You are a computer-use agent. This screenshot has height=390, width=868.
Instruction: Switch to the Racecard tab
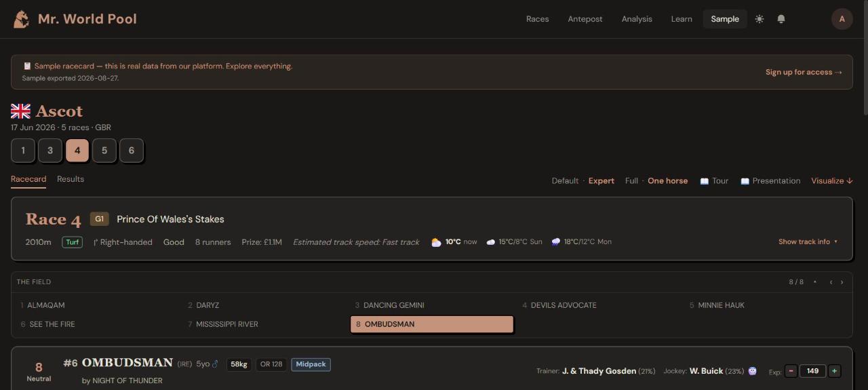click(28, 179)
